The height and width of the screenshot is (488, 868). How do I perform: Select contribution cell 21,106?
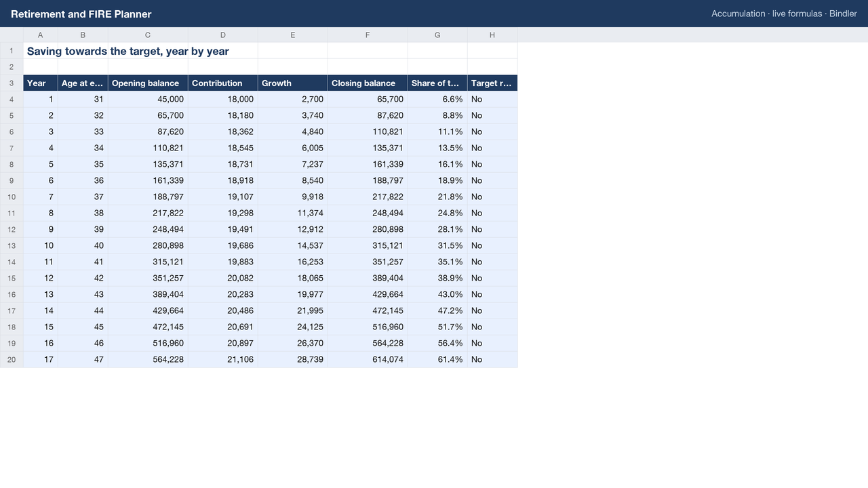(222, 359)
